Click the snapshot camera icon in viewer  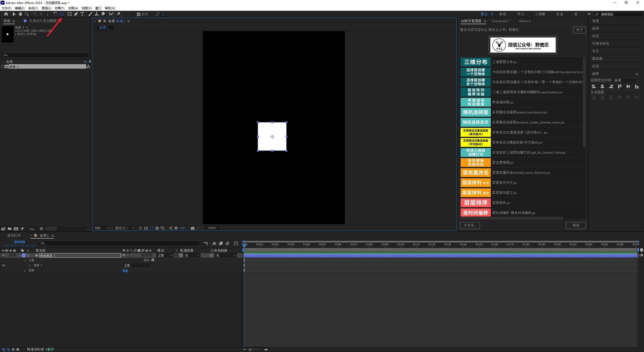pos(193,228)
